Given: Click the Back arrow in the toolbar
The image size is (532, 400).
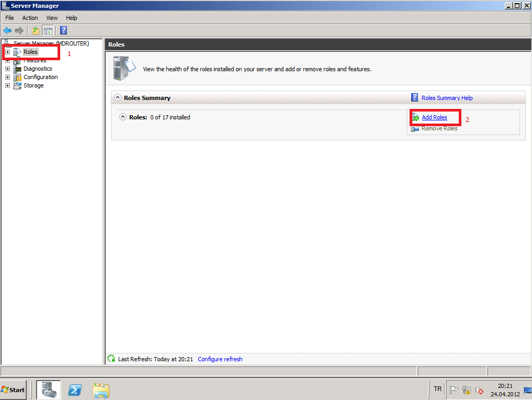Looking at the screenshot, I should click(x=7, y=30).
